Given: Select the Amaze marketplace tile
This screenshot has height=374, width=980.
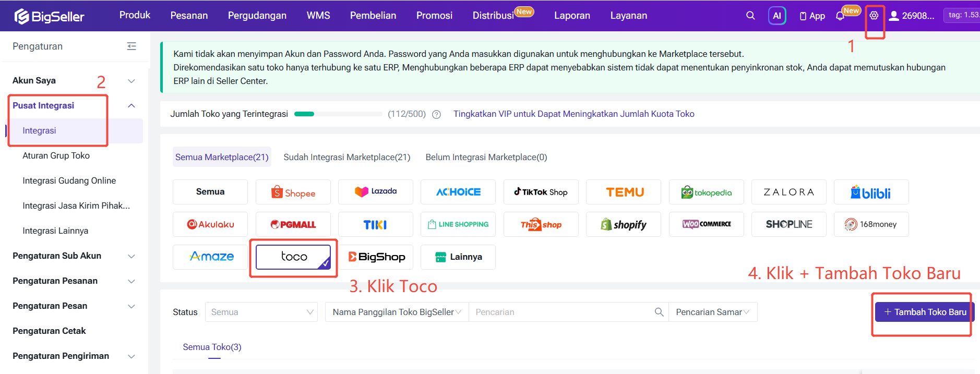Looking at the screenshot, I should click(210, 257).
